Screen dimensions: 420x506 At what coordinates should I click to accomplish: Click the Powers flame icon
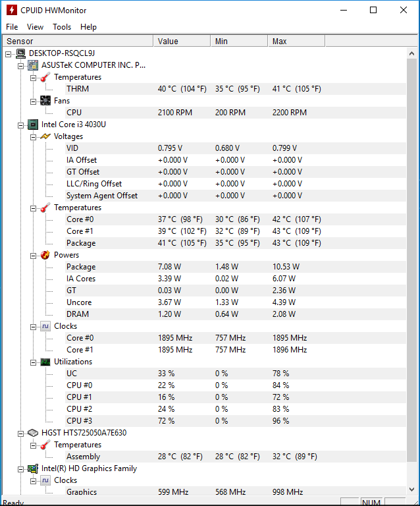pyautogui.click(x=45, y=255)
